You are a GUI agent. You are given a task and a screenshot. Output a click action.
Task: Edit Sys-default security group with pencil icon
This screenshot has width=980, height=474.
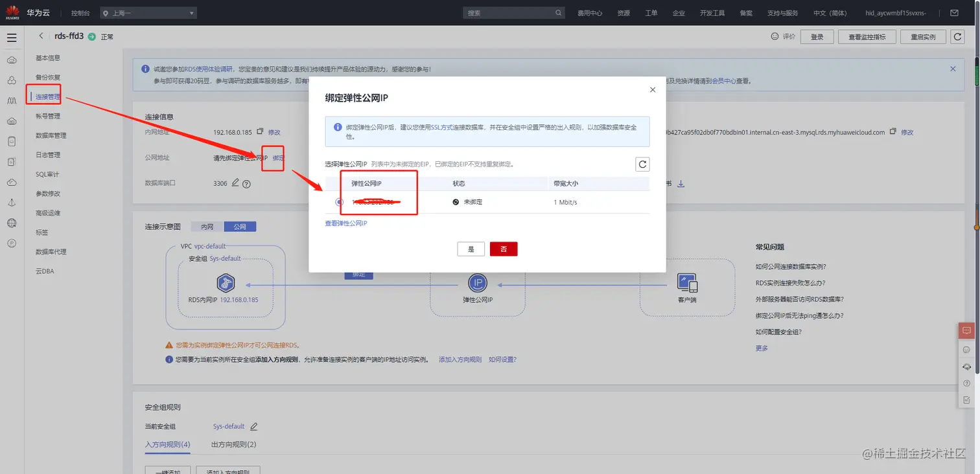(x=254, y=426)
